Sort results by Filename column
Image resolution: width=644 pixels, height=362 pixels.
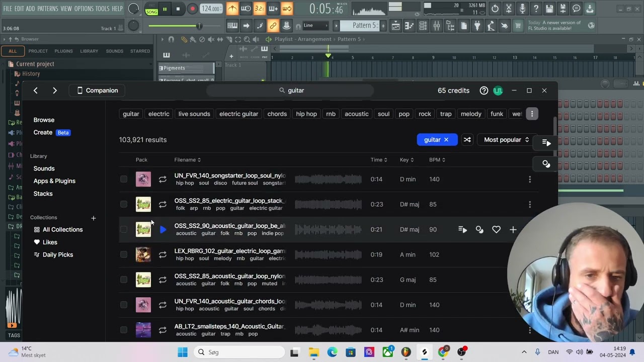pos(188,160)
